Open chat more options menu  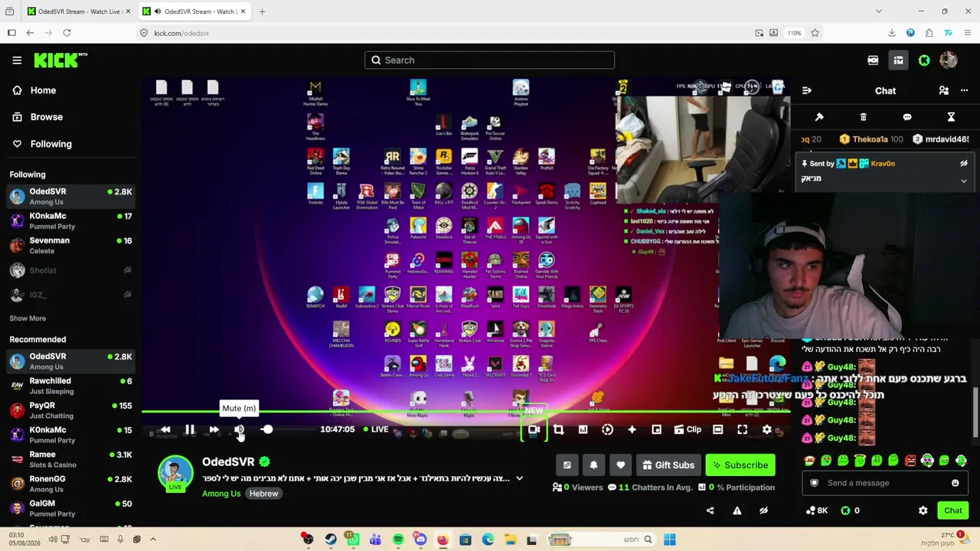[x=965, y=90]
